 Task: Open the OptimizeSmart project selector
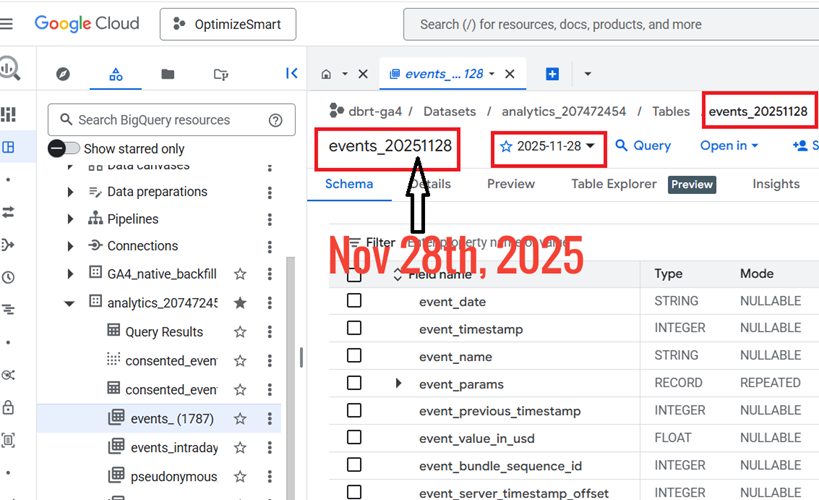(228, 24)
